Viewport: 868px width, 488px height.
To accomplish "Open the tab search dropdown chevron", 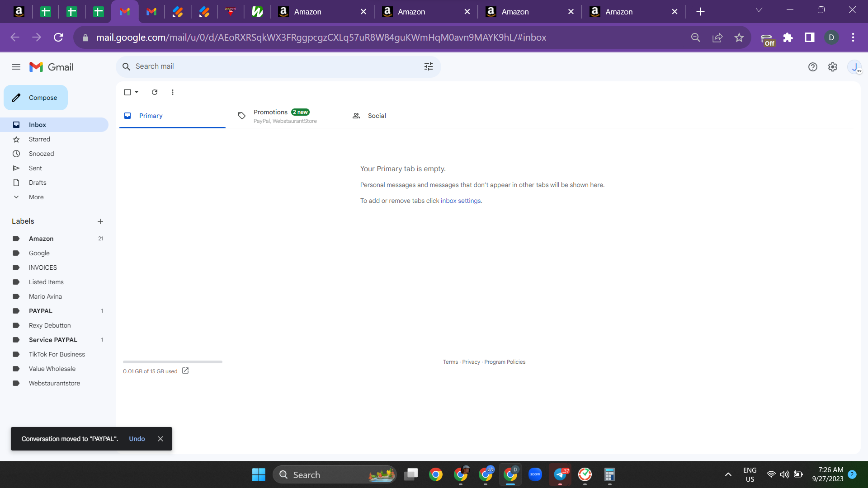I will click(759, 10).
